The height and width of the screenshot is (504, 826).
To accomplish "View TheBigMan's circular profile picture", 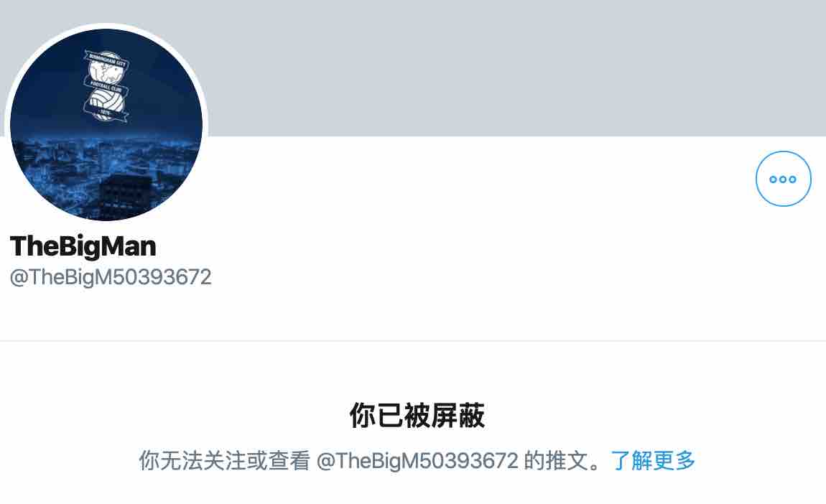I will (106, 126).
